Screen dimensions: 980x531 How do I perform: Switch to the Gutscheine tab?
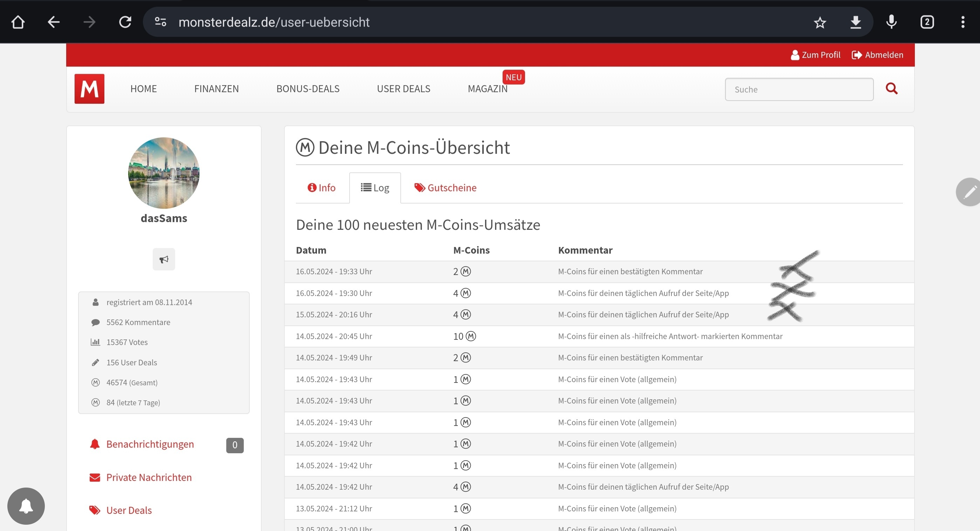point(445,187)
